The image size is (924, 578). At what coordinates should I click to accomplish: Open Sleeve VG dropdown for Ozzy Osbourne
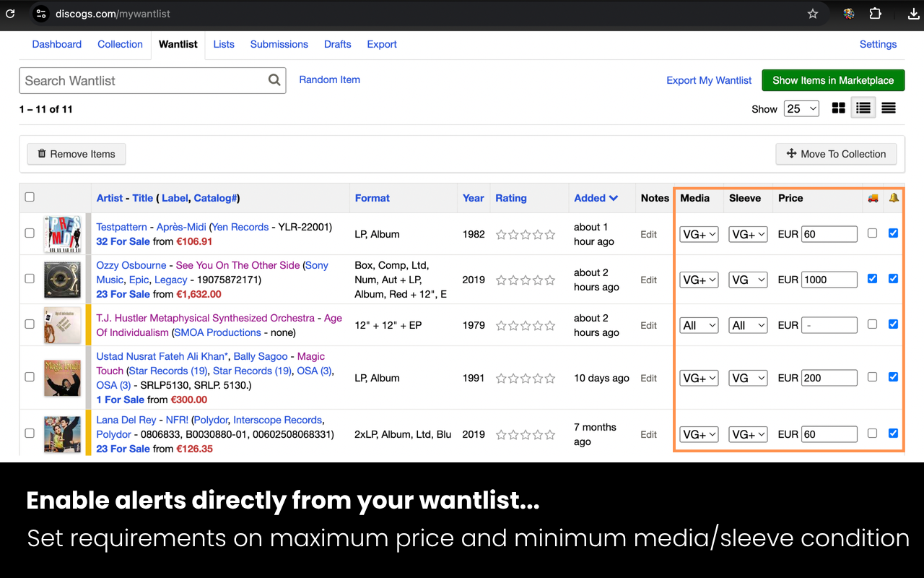click(x=748, y=280)
